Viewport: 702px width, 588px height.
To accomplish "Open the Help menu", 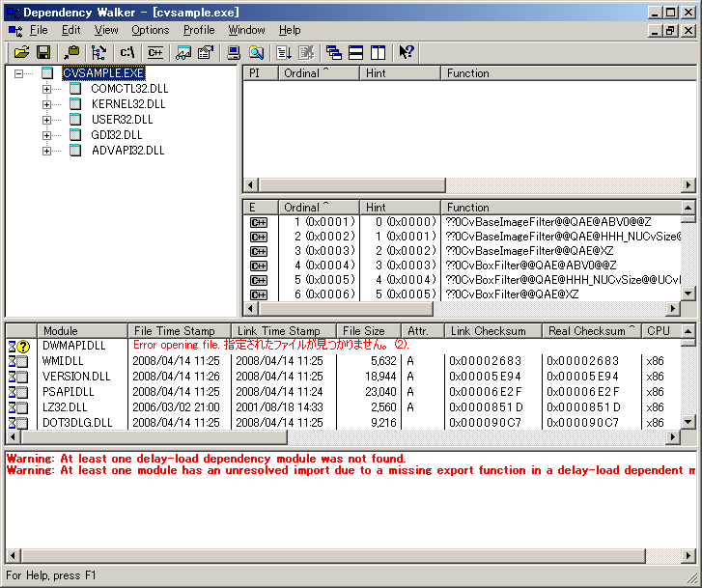I will point(290,30).
